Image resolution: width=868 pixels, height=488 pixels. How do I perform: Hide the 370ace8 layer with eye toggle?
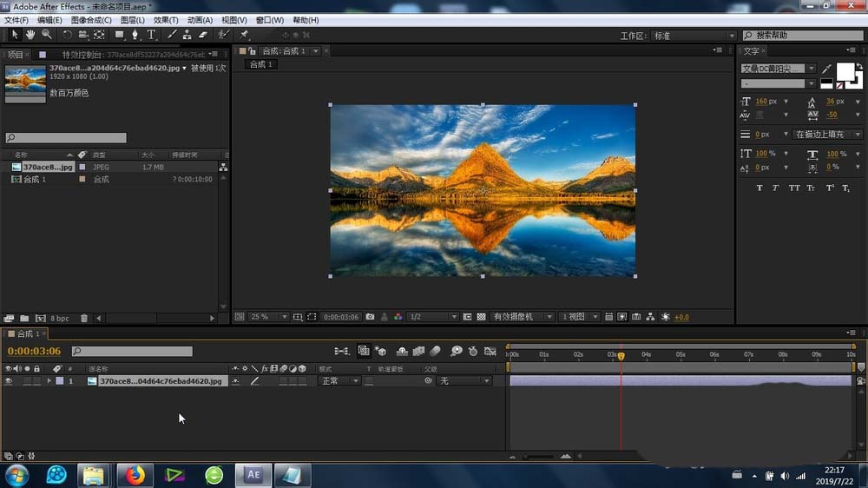(9, 381)
